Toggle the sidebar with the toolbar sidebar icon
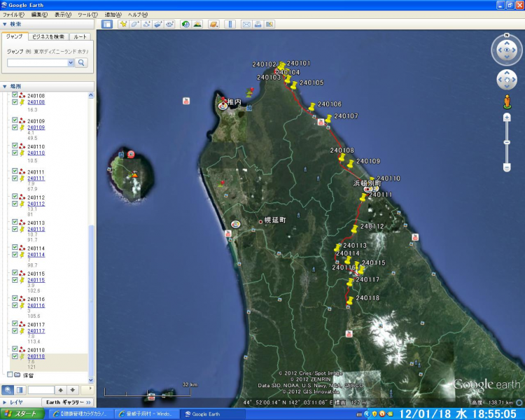This screenshot has width=525, height=420. tap(107, 24)
